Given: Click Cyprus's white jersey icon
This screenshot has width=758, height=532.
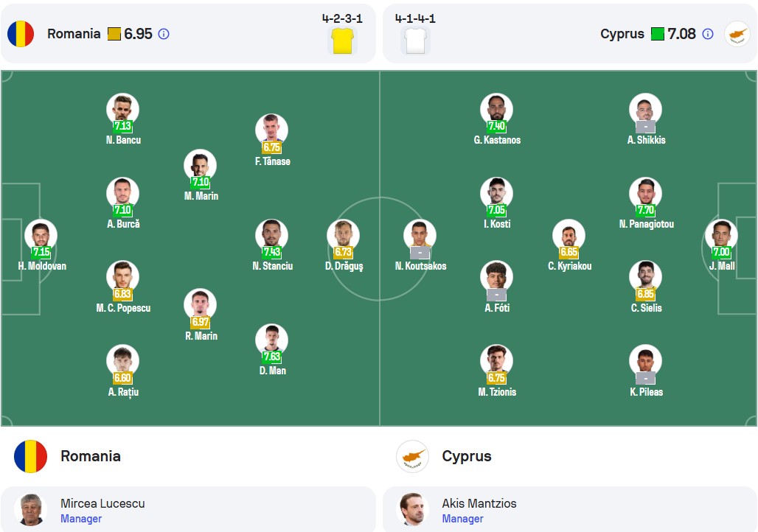Looking at the screenshot, I should 415,41.
